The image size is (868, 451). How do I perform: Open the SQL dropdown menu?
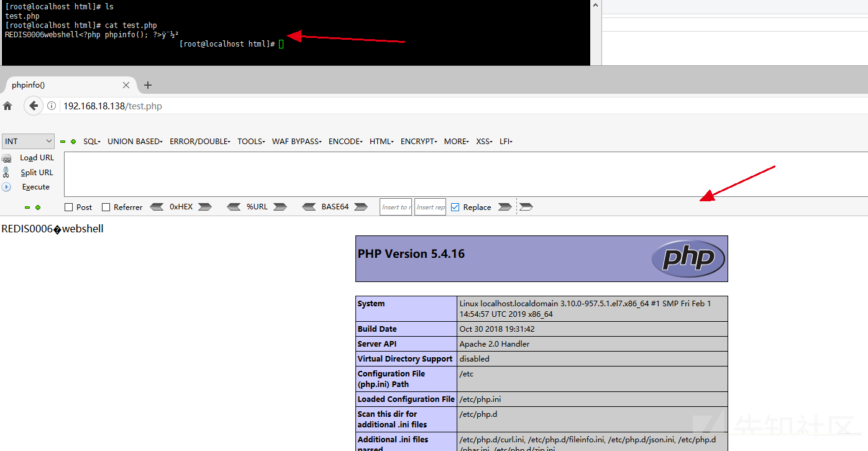[x=92, y=142]
